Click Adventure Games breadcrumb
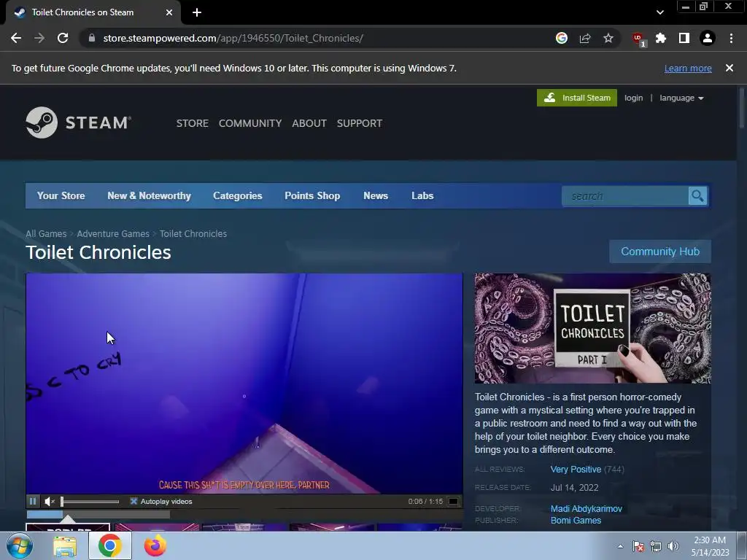 113,234
